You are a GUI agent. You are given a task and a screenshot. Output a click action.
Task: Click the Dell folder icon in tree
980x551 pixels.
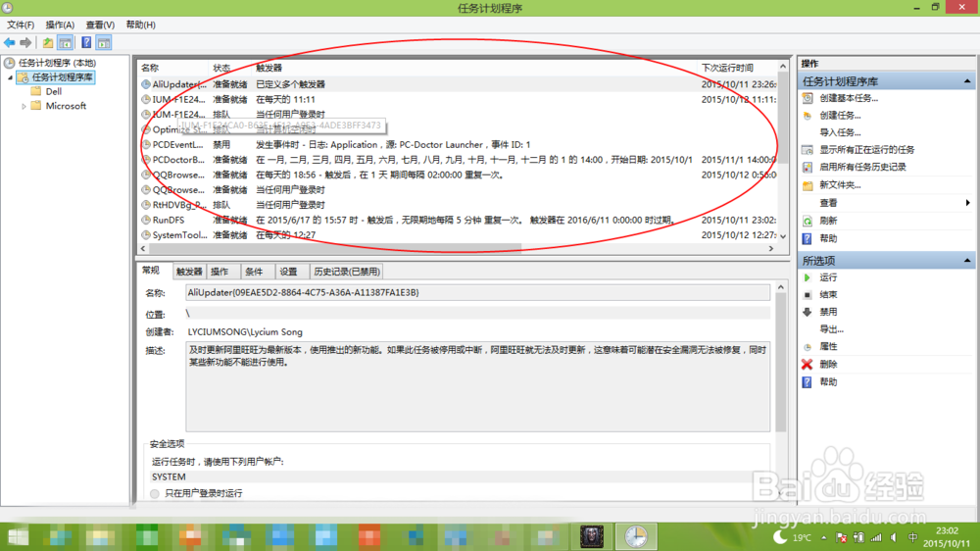click(36, 91)
